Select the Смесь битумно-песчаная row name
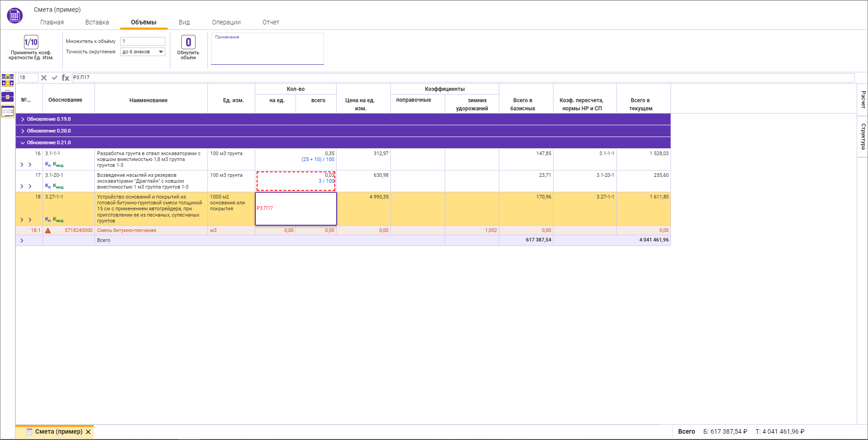Image resolution: width=868 pixels, height=440 pixels. (127, 231)
